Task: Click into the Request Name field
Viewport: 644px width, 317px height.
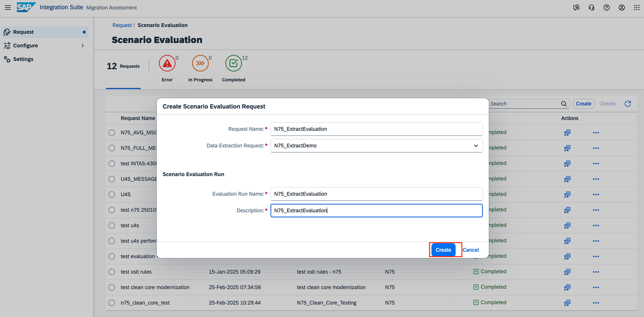Action: point(377,129)
